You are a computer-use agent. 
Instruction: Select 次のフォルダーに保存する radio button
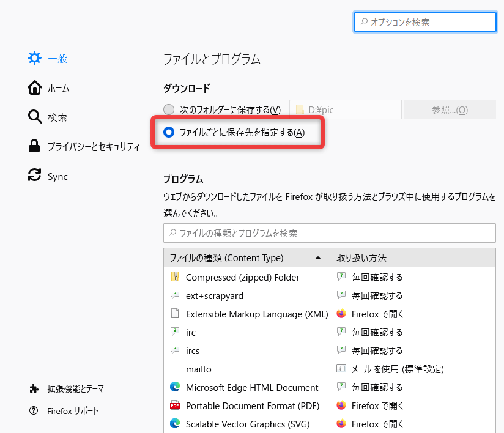[x=169, y=109]
